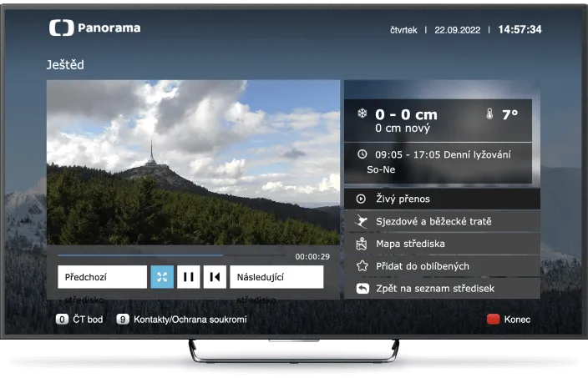Pause the Ještěd webcam playback

[189, 277]
